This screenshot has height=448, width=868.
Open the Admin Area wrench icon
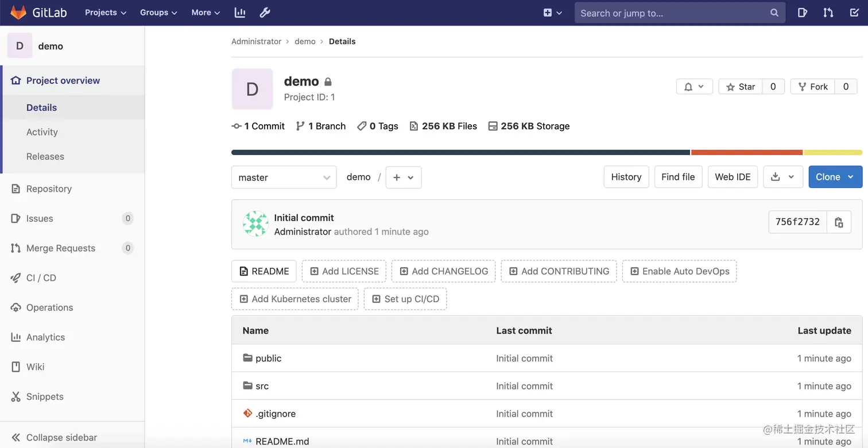265,13
